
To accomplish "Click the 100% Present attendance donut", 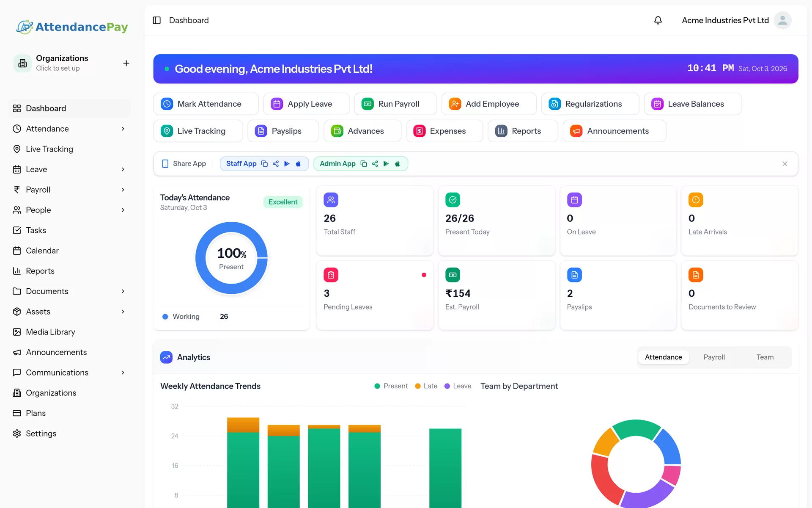I will (x=231, y=258).
